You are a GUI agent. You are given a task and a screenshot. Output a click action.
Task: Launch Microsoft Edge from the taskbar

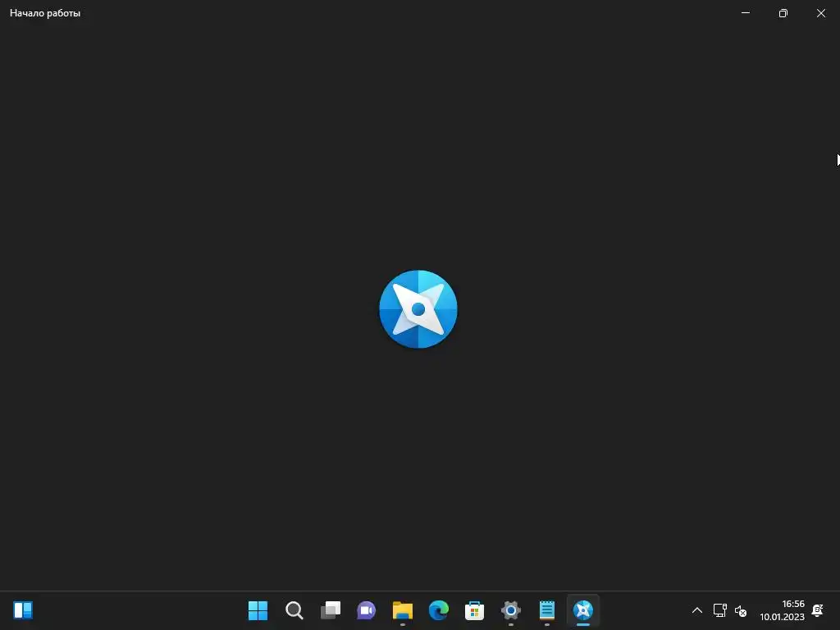pos(439,610)
